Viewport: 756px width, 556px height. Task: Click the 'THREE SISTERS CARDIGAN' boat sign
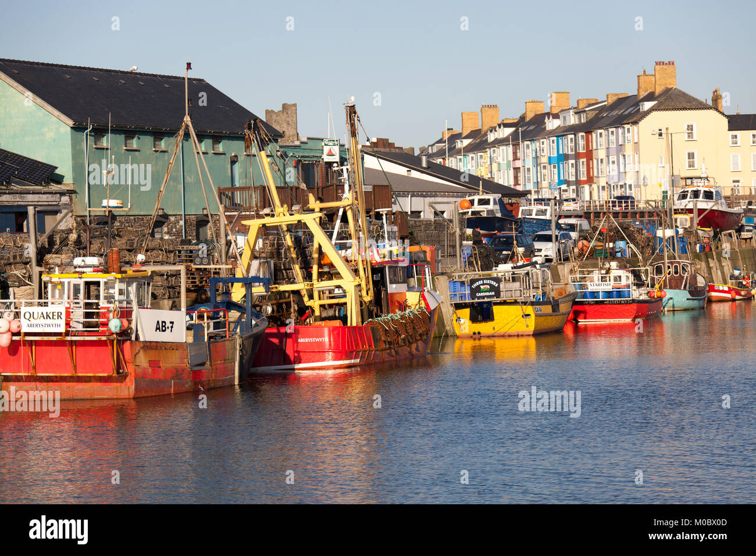coord(484,288)
